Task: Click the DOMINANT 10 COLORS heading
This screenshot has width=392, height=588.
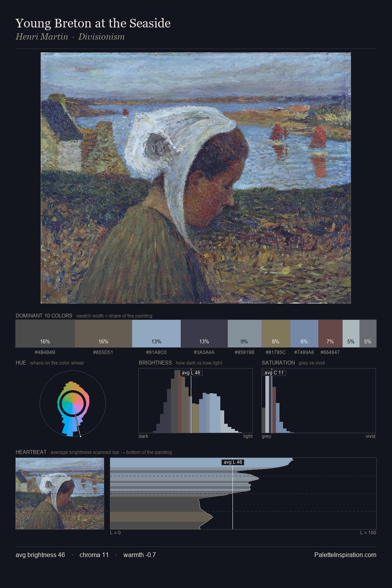Action: (44, 316)
